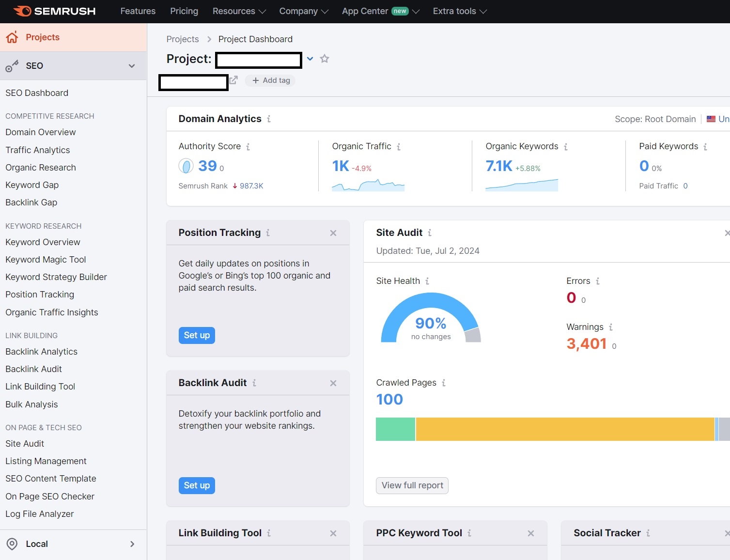Click the Paid Traffic value 0
The height and width of the screenshot is (560, 730).
point(685,186)
